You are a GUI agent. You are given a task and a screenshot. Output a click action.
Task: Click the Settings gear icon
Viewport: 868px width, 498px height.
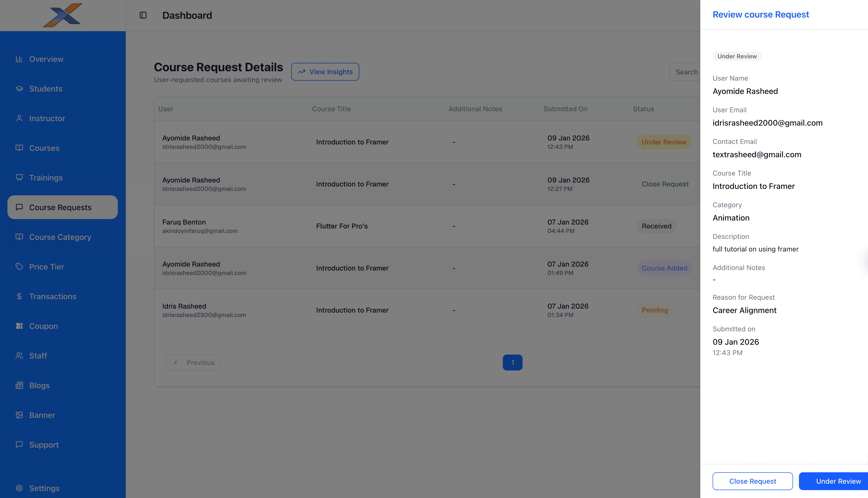19,488
